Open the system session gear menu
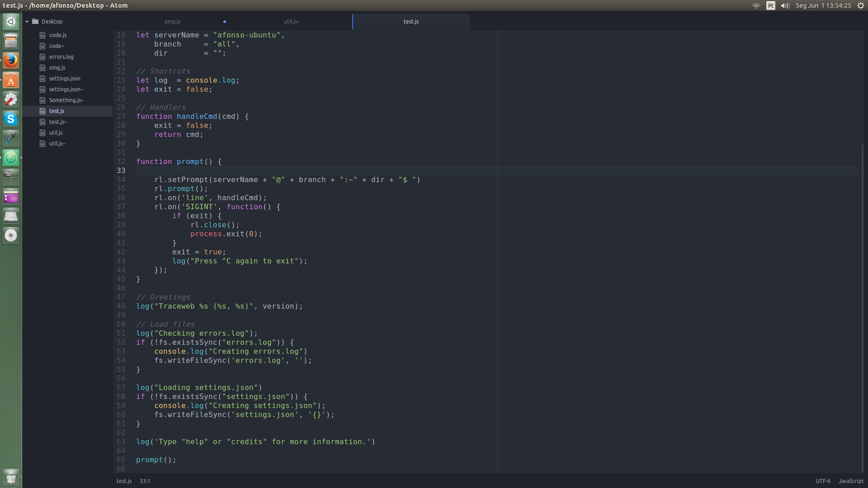This screenshot has width=868, height=488. coord(861,5)
